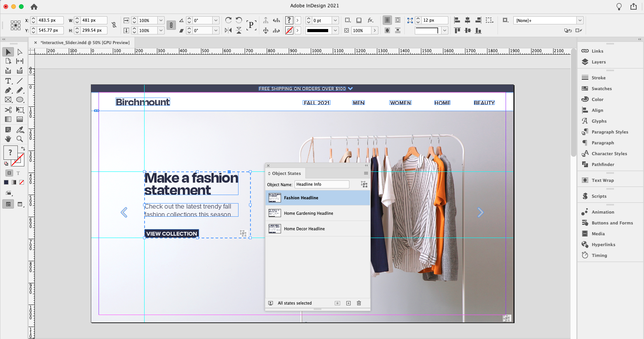
Task: Select the Home Gardening Headline state
Action: click(318, 213)
